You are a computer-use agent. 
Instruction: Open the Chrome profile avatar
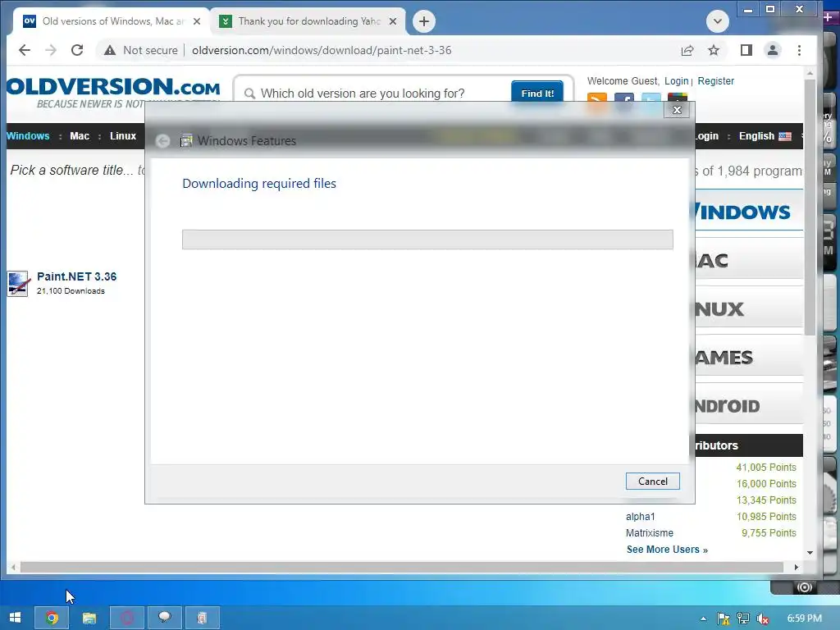click(x=773, y=50)
